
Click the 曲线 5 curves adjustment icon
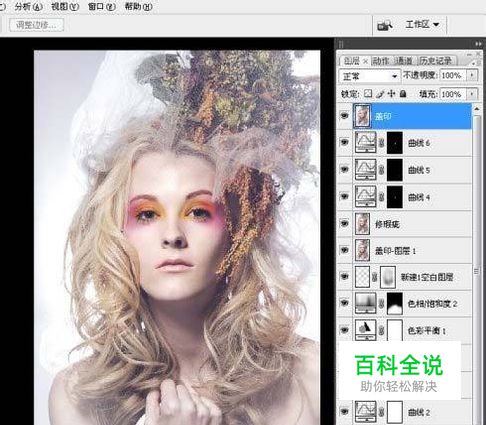coord(365,169)
